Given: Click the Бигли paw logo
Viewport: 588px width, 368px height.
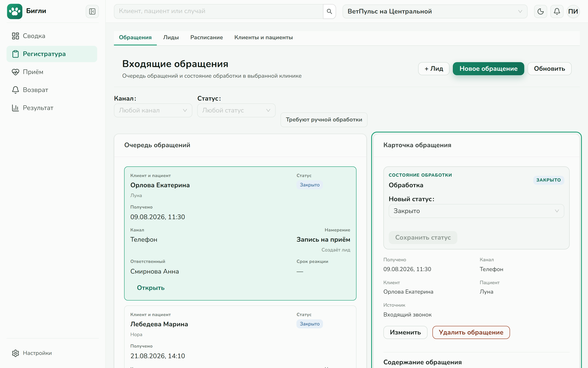Looking at the screenshot, I should pos(14,11).
